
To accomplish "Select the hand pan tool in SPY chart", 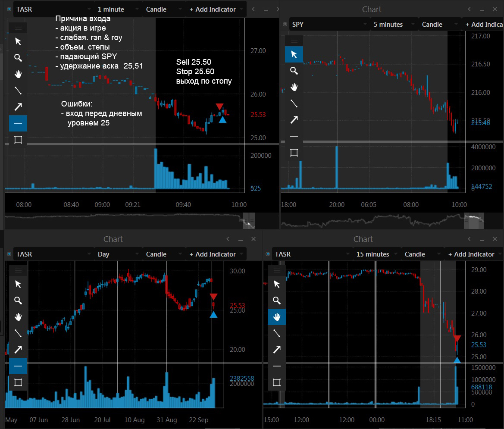I will coord(294,87).
